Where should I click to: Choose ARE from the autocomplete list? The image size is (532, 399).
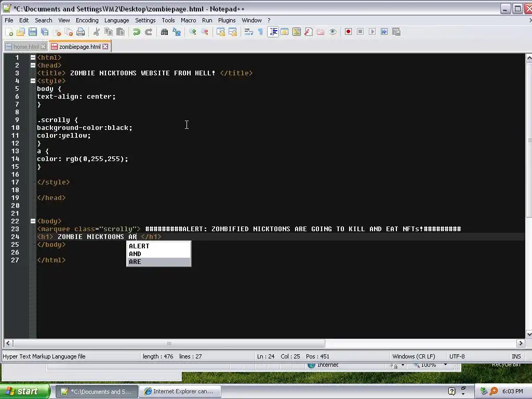tap(158, 262)
